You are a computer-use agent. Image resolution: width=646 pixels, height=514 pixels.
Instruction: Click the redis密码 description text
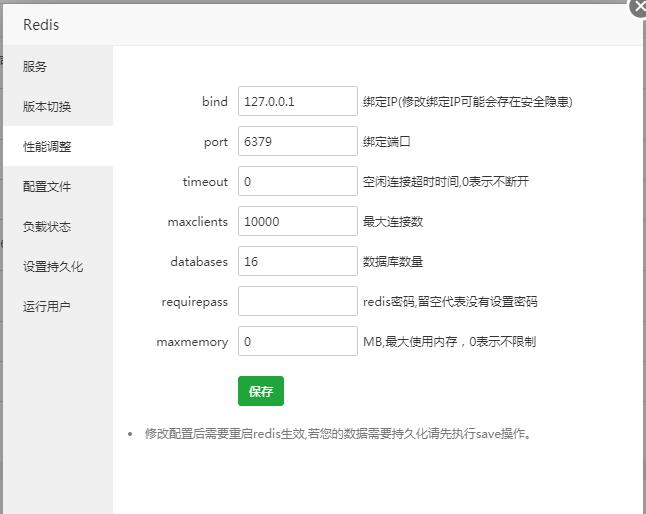pos(450,301)
